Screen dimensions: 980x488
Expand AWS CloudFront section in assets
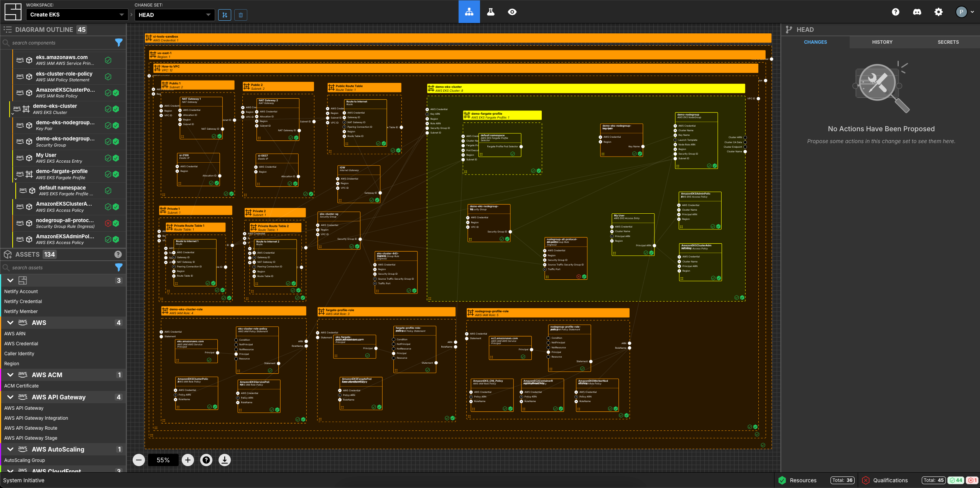[9, 471]
